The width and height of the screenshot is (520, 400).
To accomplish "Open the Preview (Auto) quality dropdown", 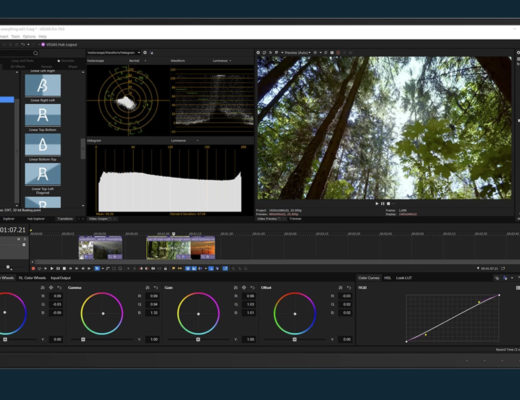I will point(297,53).
